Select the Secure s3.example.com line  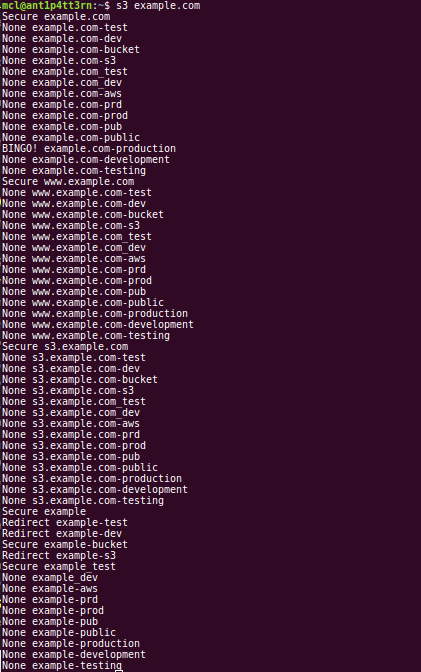coord(65,347)
